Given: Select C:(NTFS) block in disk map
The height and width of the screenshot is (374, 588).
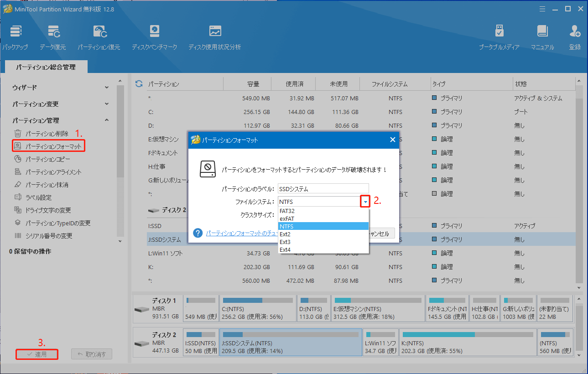Looking at the screenshot, I should point(257,309).
